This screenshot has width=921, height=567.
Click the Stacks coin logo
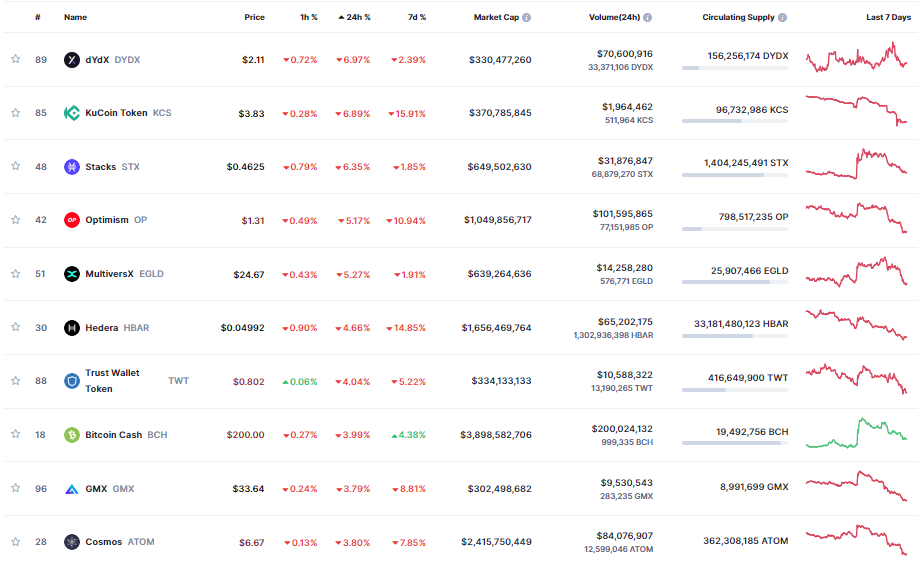pyautogui.click(x=72, y=167)
